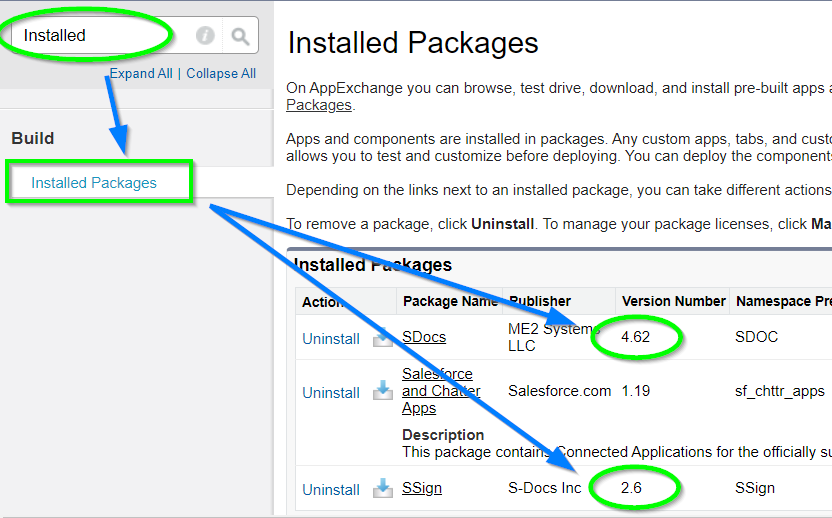Click the SDOC namespace prefix cell
Image resolution: width=832 pixels, height=518 pixels.
756,336
